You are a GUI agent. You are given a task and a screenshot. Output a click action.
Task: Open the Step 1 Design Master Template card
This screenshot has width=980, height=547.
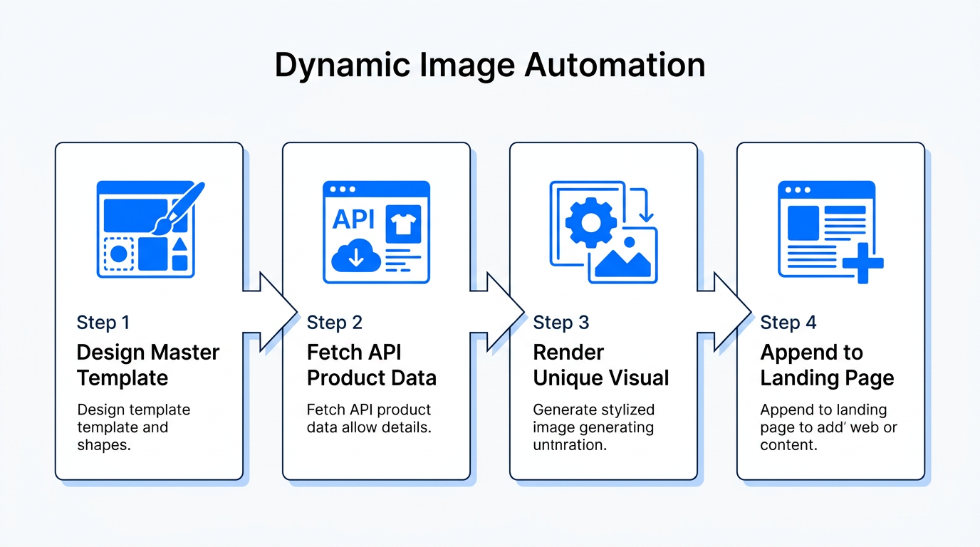[149, 310]
